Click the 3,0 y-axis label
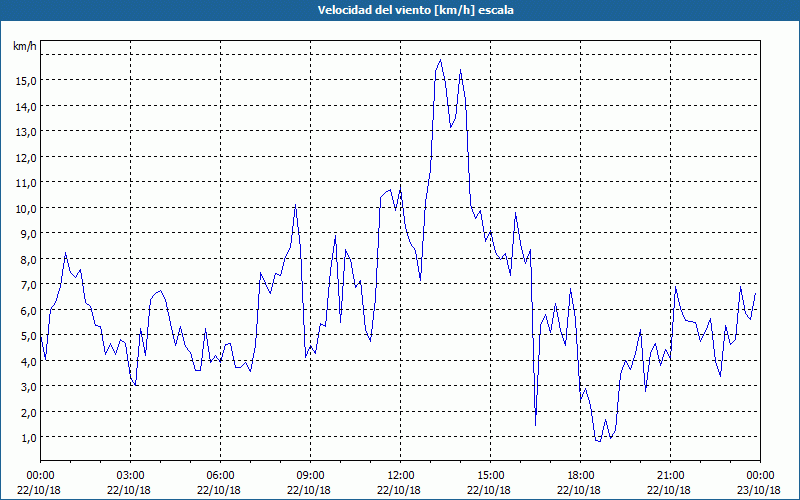This screenshot has height=500, width=800. (x=28, y=387)
